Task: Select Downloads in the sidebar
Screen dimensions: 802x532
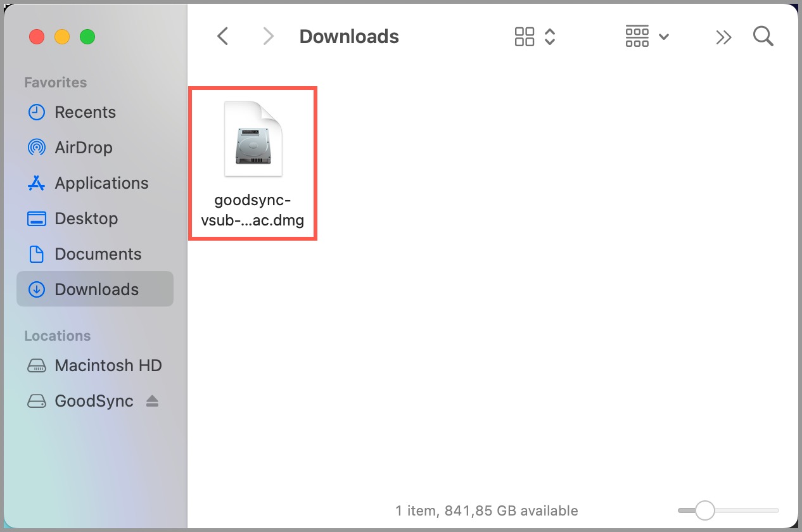Action: [x=95, y=289]
